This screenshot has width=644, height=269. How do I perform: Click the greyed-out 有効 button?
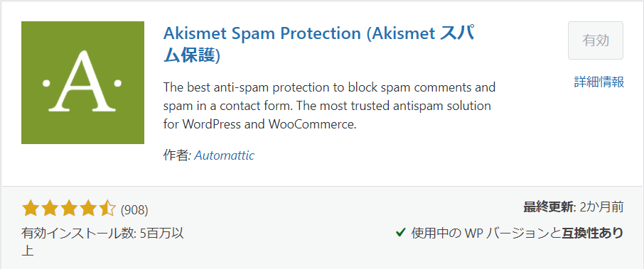coord(596,40)
